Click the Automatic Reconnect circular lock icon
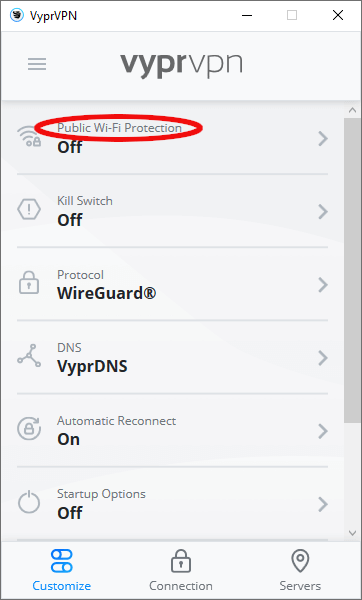 29,429
